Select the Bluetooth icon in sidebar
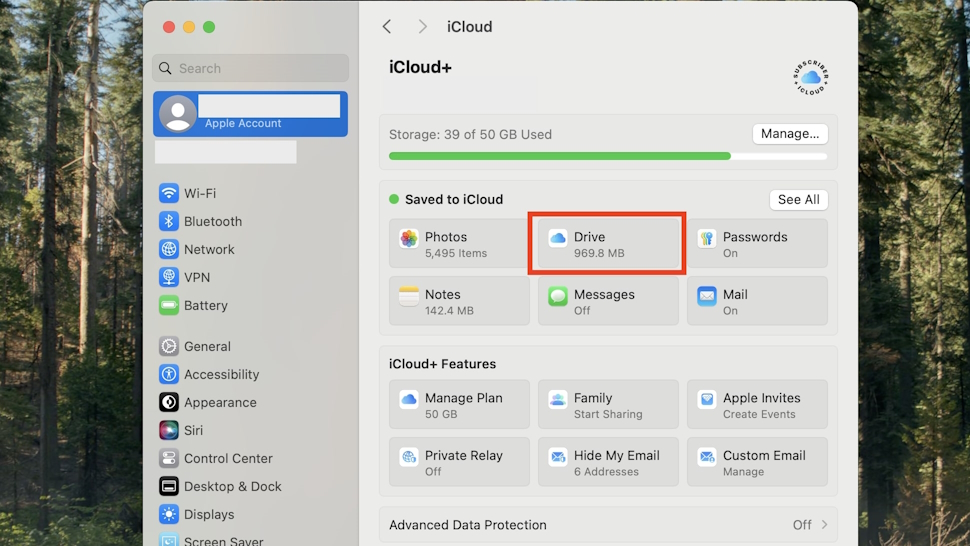 (168, 221)
